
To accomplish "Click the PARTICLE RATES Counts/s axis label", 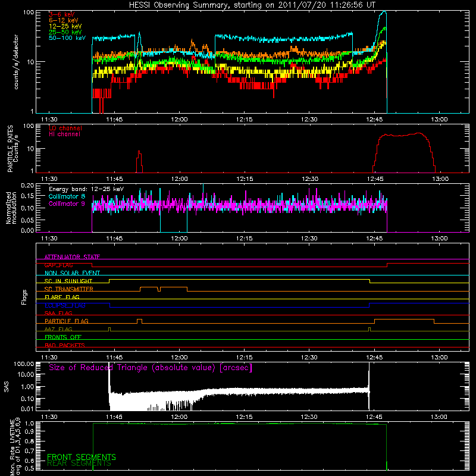I will 12,149.
